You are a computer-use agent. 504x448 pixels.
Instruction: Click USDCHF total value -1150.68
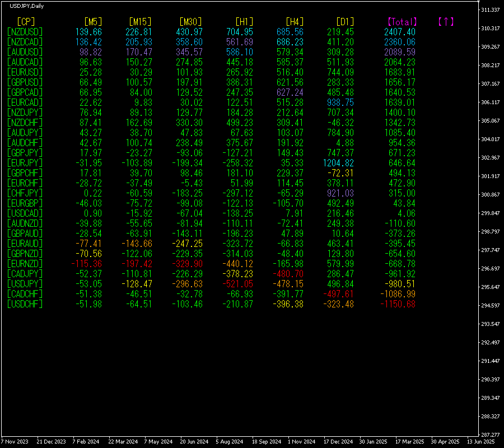tap(398, 304)
